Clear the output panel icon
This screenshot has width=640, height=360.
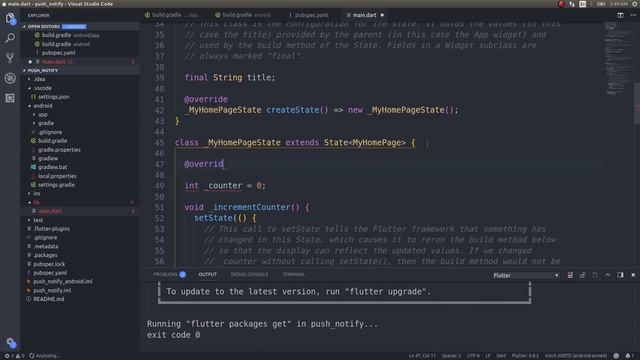coord(570,275)
